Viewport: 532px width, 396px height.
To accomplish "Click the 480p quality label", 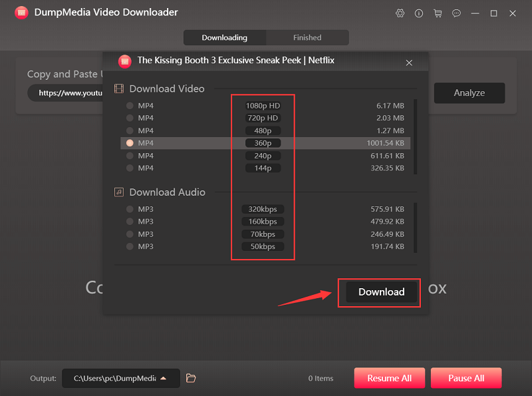I will 263,130.
